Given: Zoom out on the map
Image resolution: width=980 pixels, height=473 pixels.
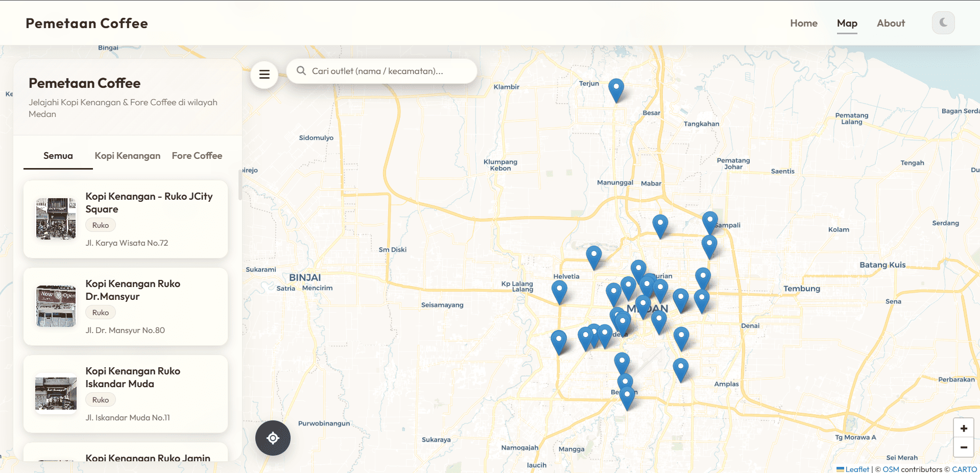Looking at the screenshot, I should coord(963,447).
